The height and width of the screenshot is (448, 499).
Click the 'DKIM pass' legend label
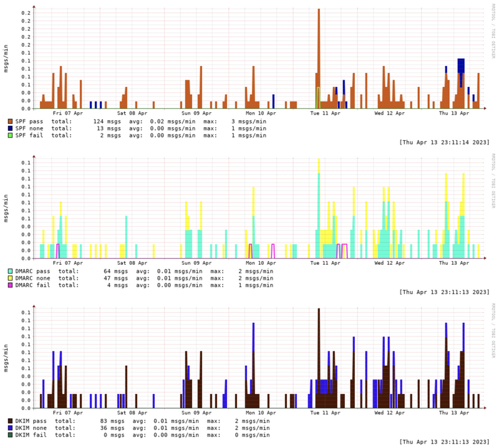pos(31,421)
